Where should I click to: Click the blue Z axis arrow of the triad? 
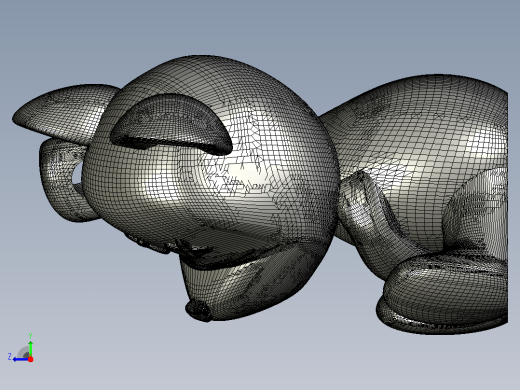(20, 359)
